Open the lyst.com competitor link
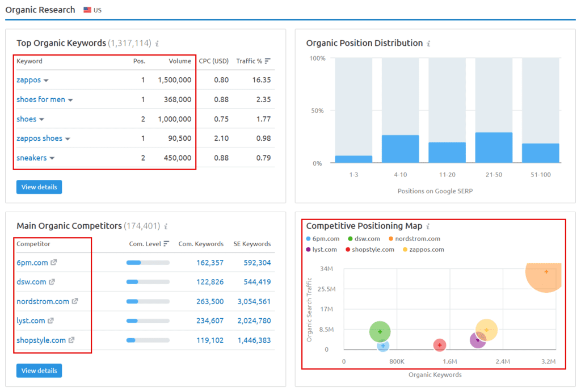 pyautogui.click(x=31, y=321)
